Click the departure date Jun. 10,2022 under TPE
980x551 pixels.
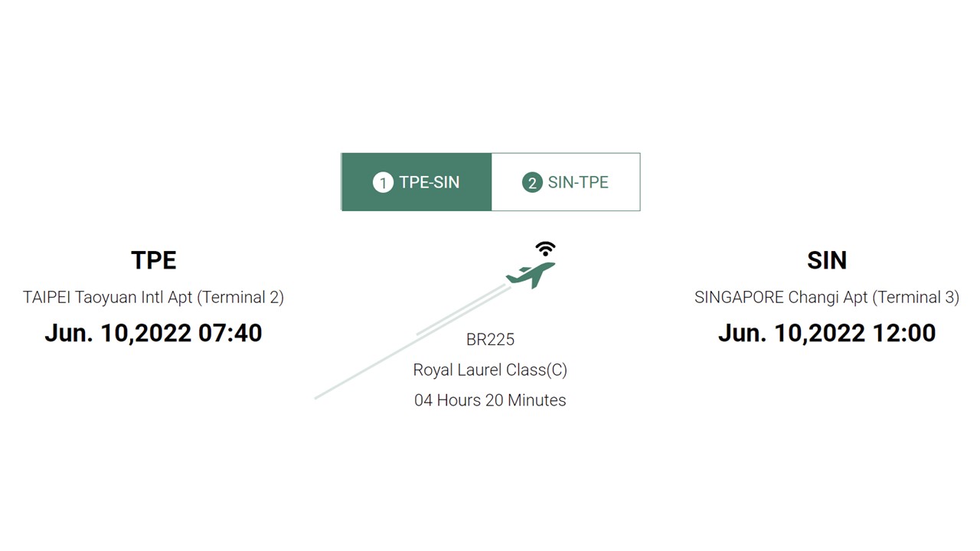(118, 333)
